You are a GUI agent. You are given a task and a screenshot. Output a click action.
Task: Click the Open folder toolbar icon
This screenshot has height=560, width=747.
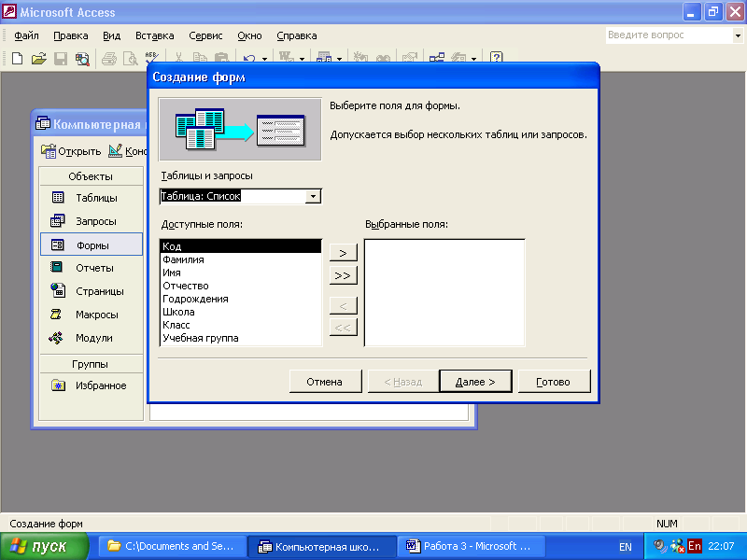(38, 59)
